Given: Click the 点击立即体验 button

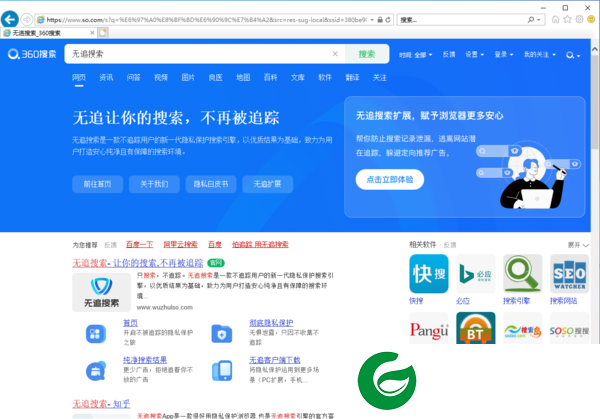Looking at the screenshot, I should coord(390,179).
